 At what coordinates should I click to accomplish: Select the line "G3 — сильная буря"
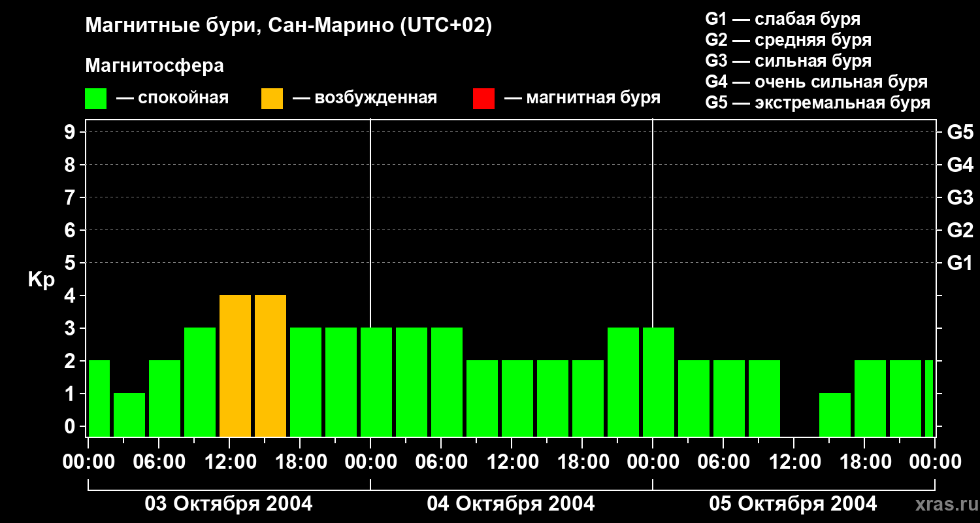pyautogui.click(x=788, y=61)
